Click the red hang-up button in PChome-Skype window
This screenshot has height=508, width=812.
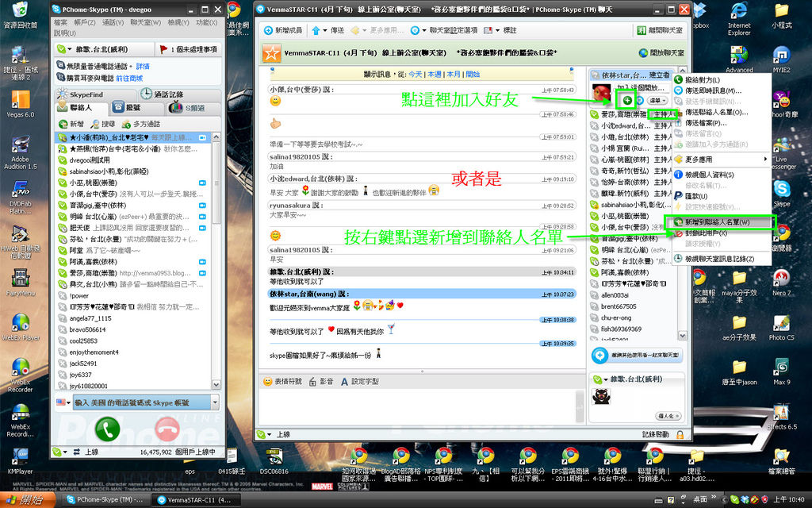pyautogui.click(x=167, y=428)
